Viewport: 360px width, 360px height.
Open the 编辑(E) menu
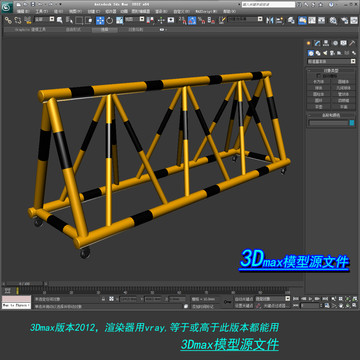23,11
